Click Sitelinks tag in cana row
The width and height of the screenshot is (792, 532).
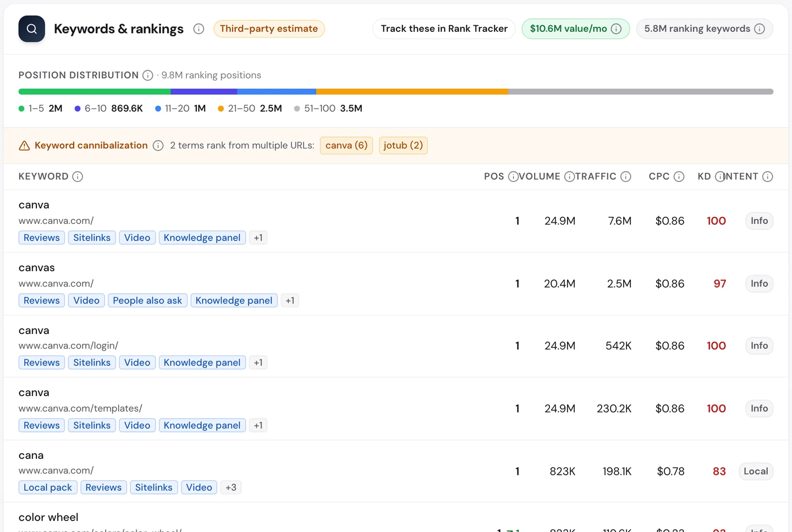point(154,488)
